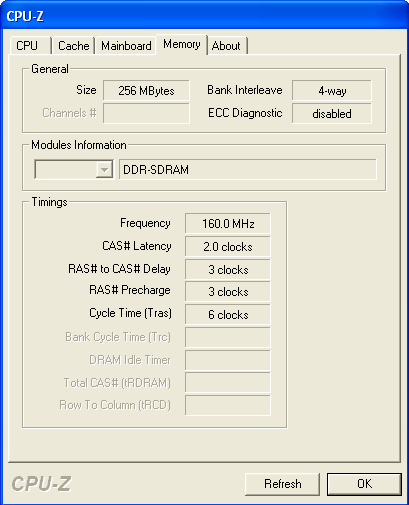The width and height of the screenshot is (409, 505).
Task: Click the CPU-Z logo at bottom left
Action: pyautogui.click(x=41, y=483)
